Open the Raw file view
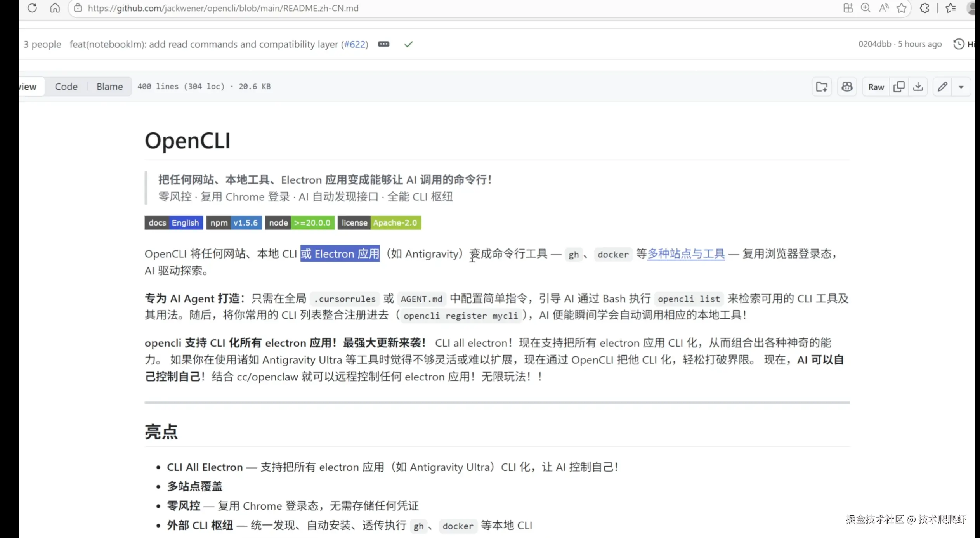 tap(876, 87)
